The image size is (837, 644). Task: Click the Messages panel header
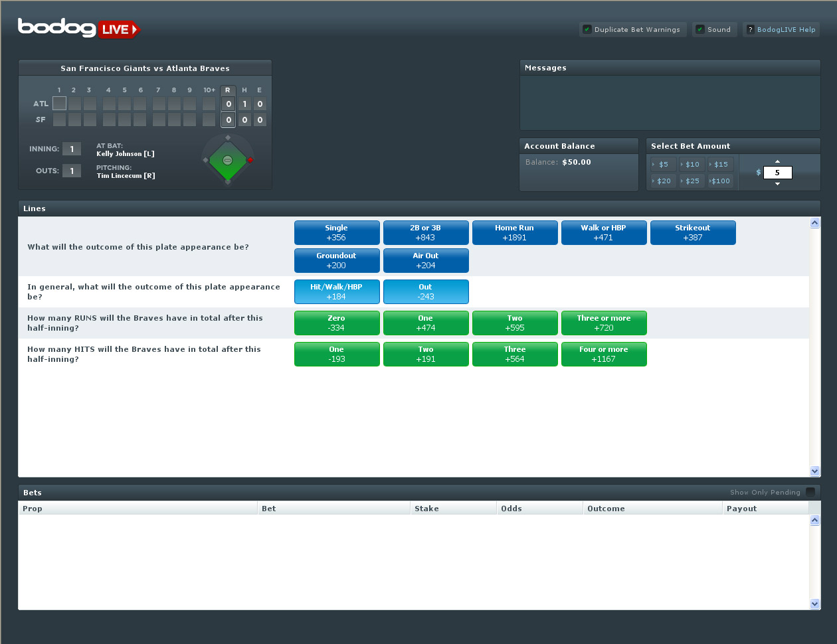(670, 68)
